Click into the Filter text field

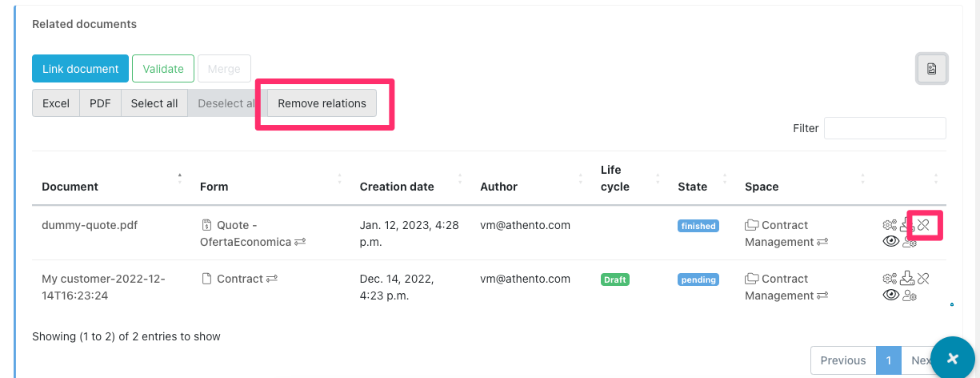tap(885, 128)
